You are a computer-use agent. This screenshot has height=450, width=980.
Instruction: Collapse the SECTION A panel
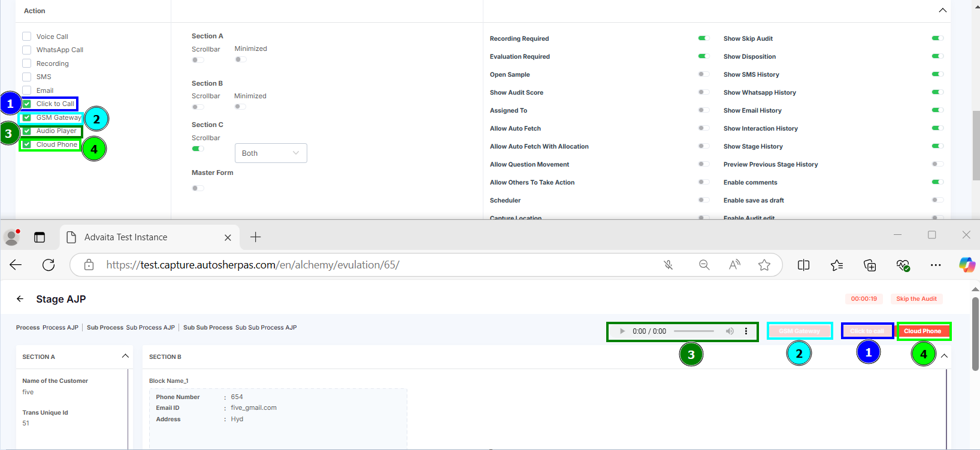[x=125, y=356]
